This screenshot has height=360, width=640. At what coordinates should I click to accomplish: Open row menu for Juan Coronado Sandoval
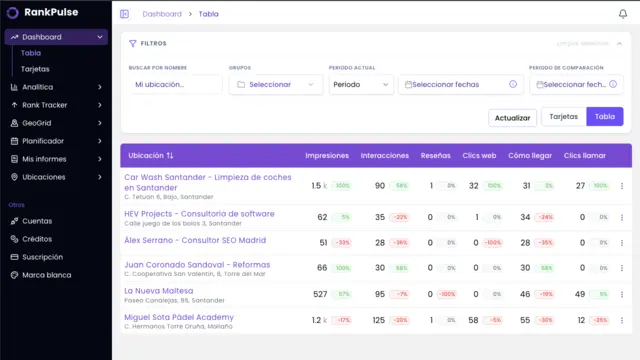pyautogui.click(x=622, y=268)
